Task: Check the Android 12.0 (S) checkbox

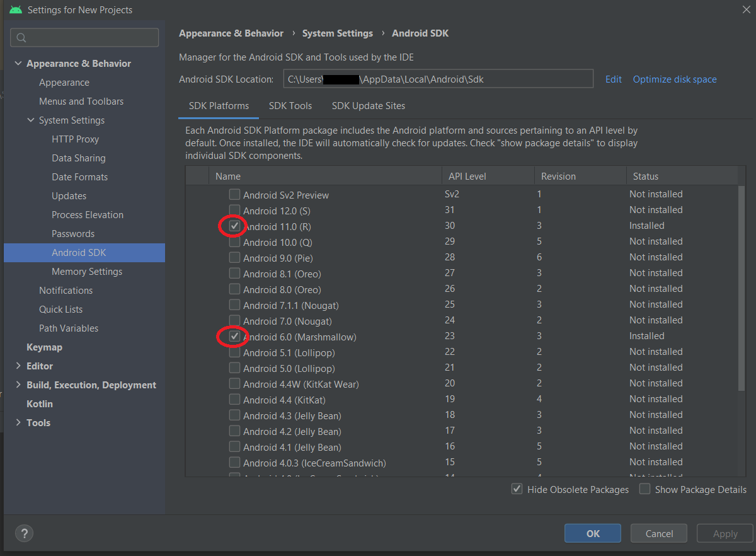Action: pyautogui.click(x=234, y=210)
